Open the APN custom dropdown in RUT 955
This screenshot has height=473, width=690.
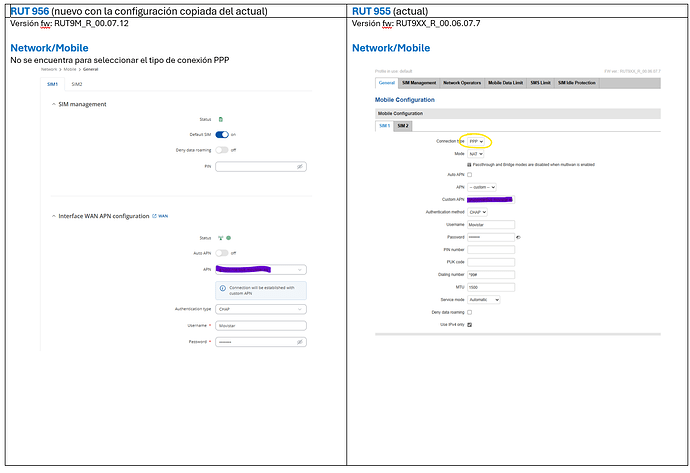[x=482, y=187]
